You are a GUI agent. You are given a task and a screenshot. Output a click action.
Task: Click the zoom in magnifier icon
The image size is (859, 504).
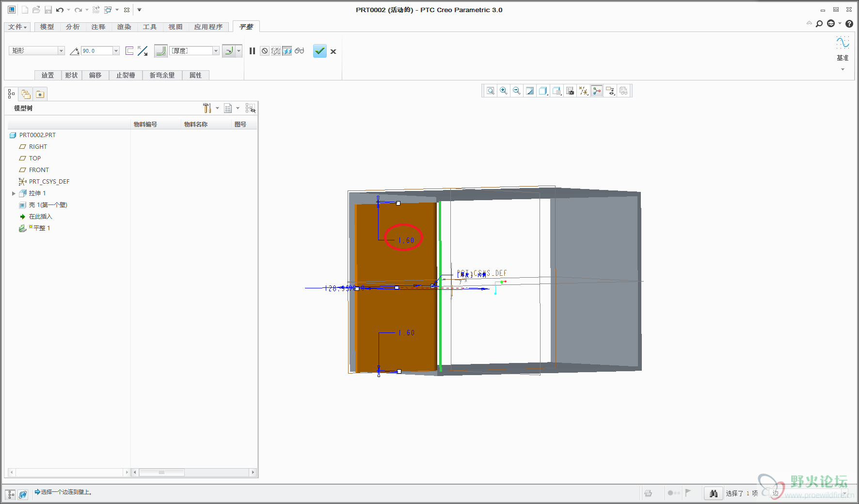click(504, 91)
